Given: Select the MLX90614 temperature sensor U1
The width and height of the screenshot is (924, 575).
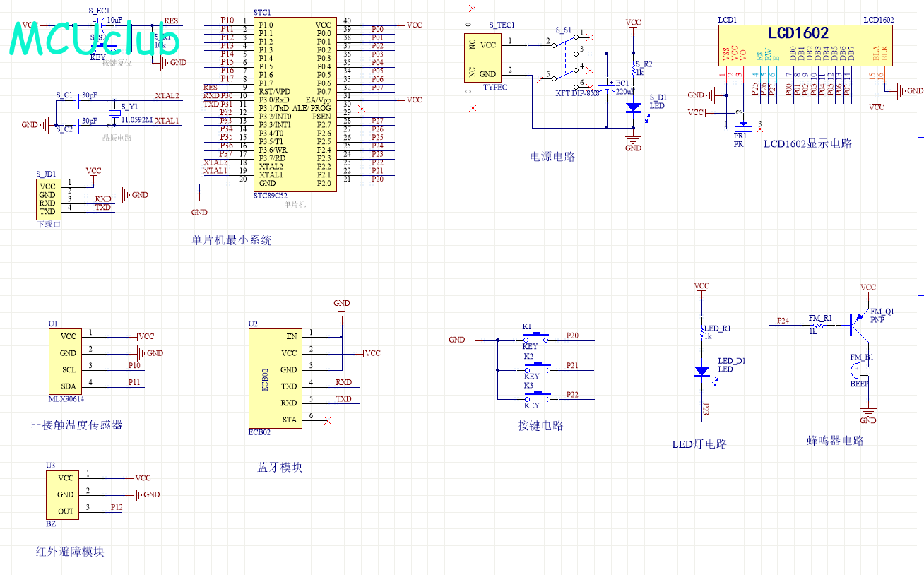Looking at the screenshot, I should coord(68,361).
